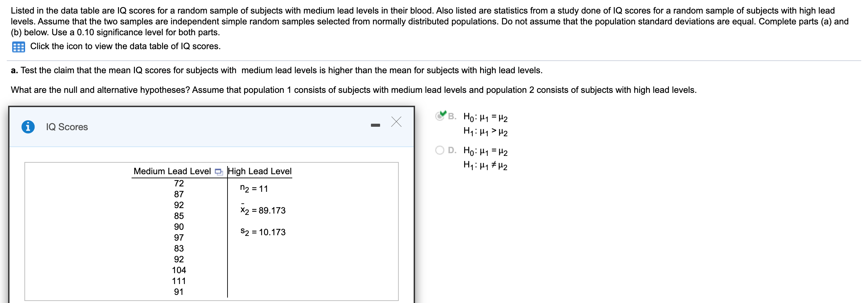Select radio option D for the hypotheses

pos(440,149)
